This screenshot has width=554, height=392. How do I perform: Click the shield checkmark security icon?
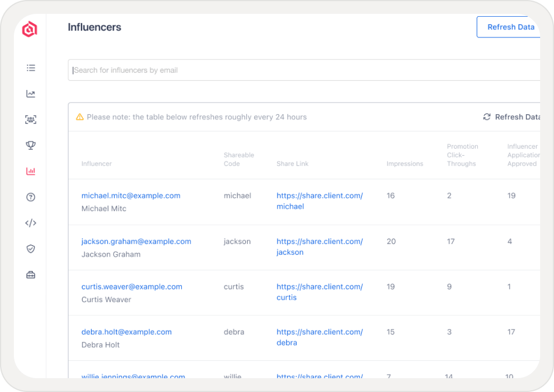tap(31, 249)
